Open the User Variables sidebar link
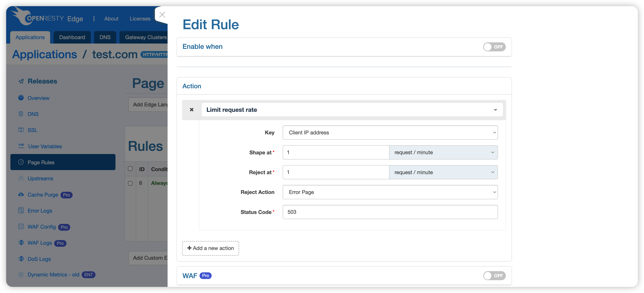This screenshot has height=293, width=644. [x=45, y=146]
